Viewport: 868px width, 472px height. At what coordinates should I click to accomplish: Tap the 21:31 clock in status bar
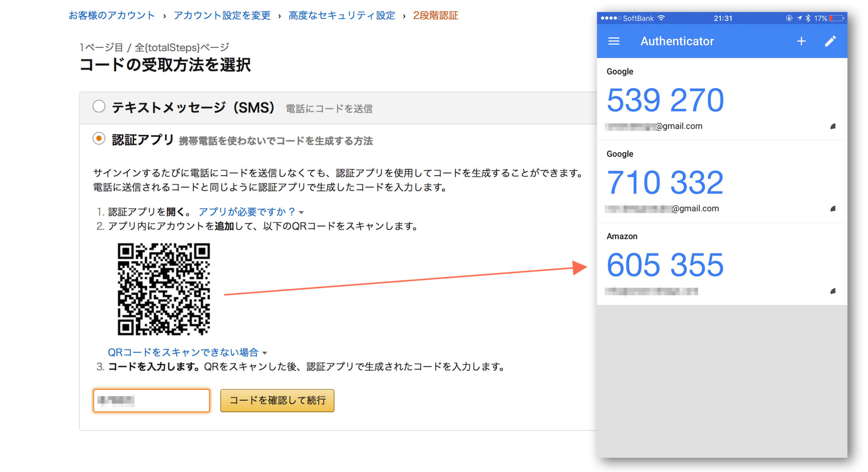[x=723, y=18]
